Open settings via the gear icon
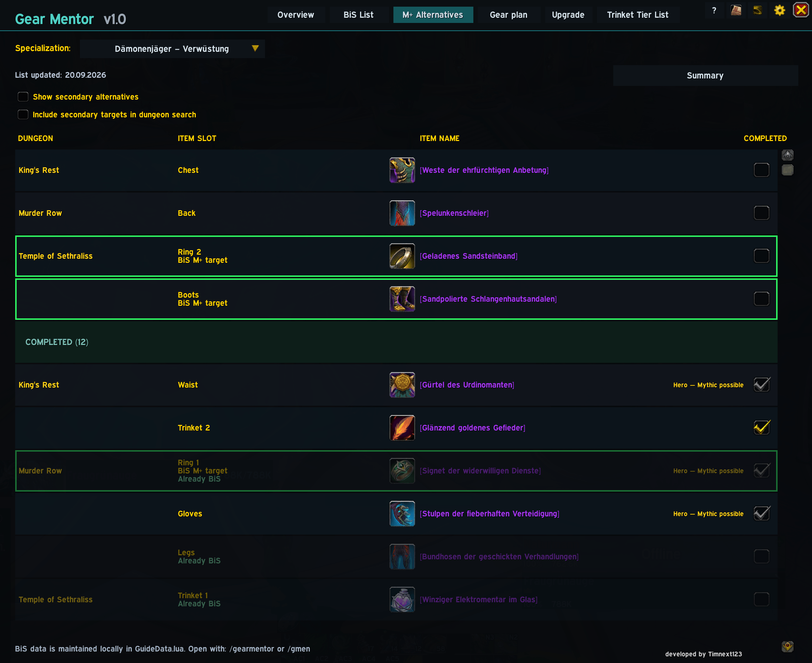The width and height of the screenshot is (812, 663). [x=779, y=10]
